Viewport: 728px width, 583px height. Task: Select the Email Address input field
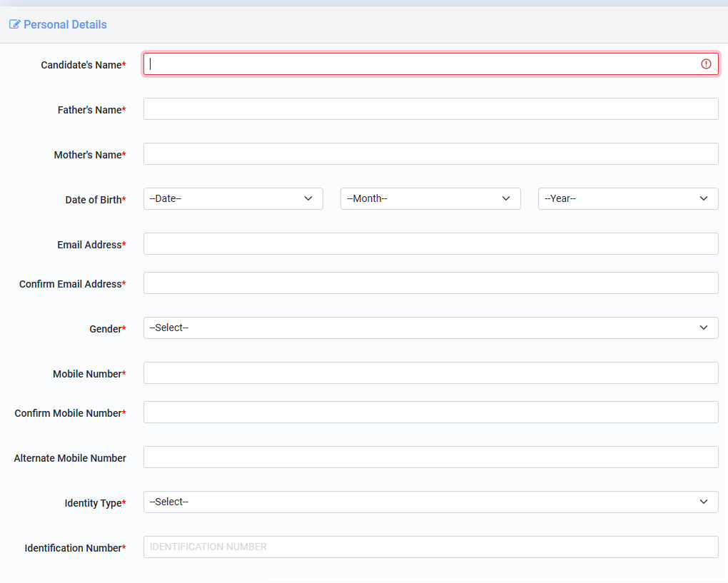430,244
